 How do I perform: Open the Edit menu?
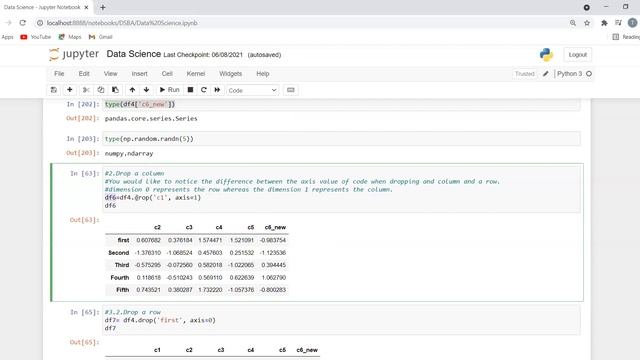[x=84, y=74]
